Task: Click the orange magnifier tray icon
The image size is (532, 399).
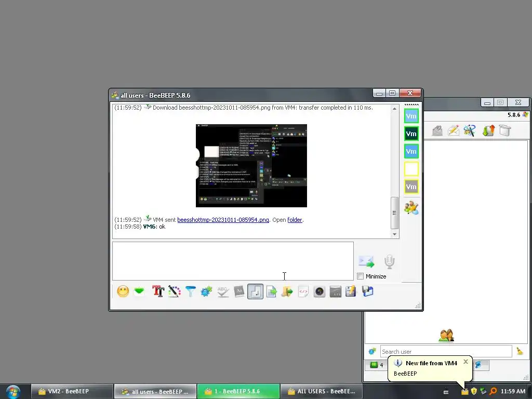Action: point(493,392)
